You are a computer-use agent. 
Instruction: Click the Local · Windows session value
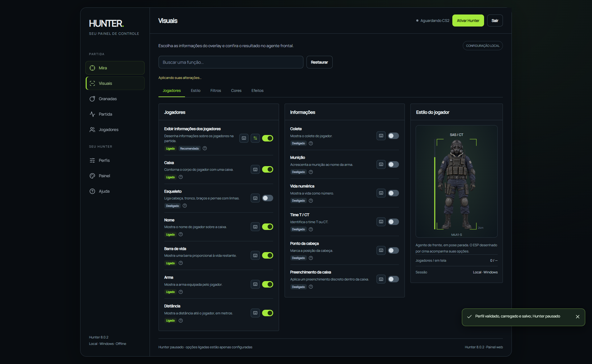[485, 272]
